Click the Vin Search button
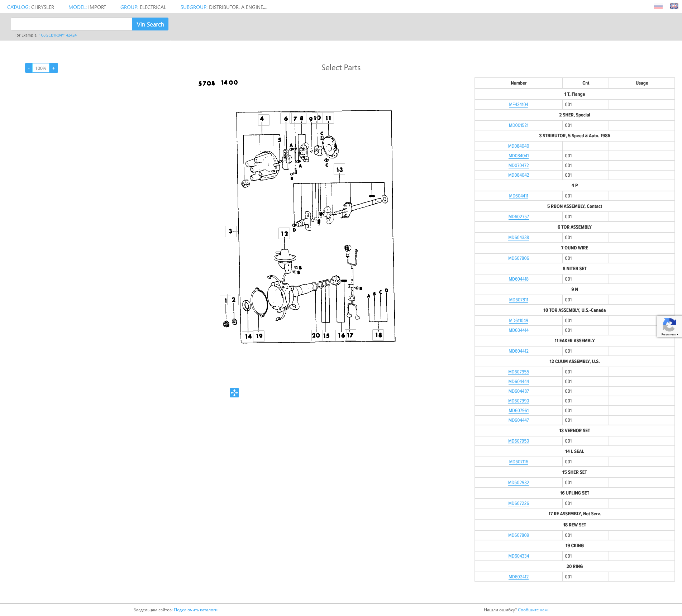682x616 pixels. (150, 24)
